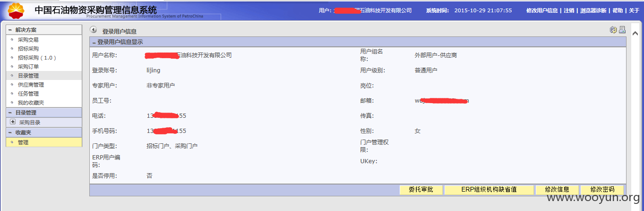Open the 关于 about link
Image resolution: width=644 pixels, height=211 pixels.
(634, 10)
